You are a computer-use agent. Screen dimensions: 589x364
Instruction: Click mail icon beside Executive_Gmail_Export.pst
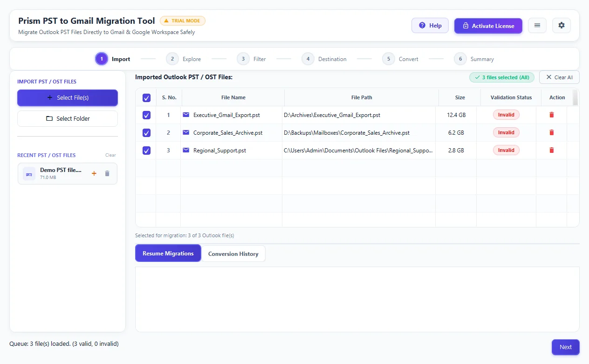(186, 115)
